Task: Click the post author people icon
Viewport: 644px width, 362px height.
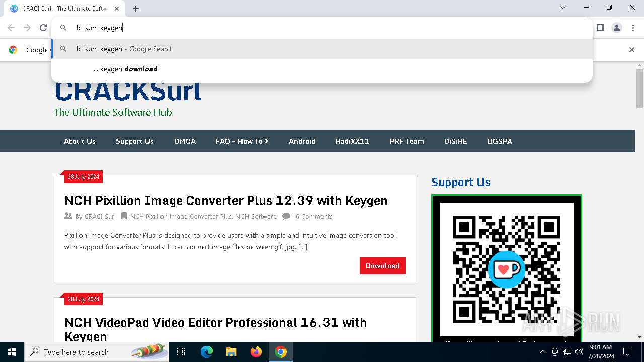Action: (68, 216)
